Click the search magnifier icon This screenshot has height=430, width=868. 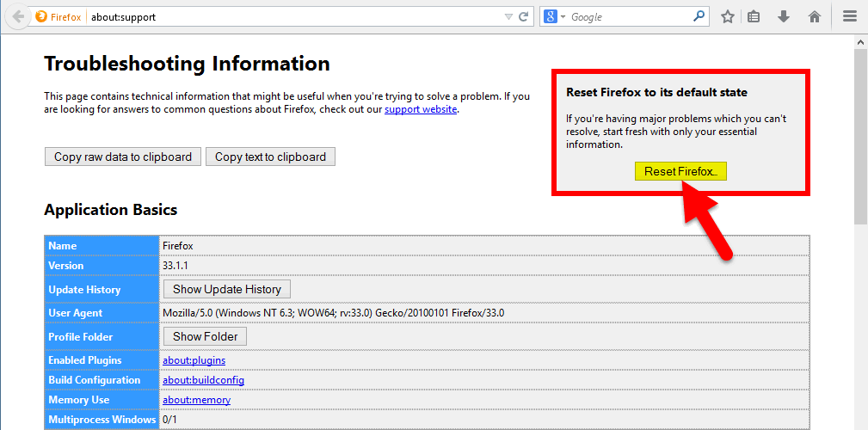click(x=699, y=16)
